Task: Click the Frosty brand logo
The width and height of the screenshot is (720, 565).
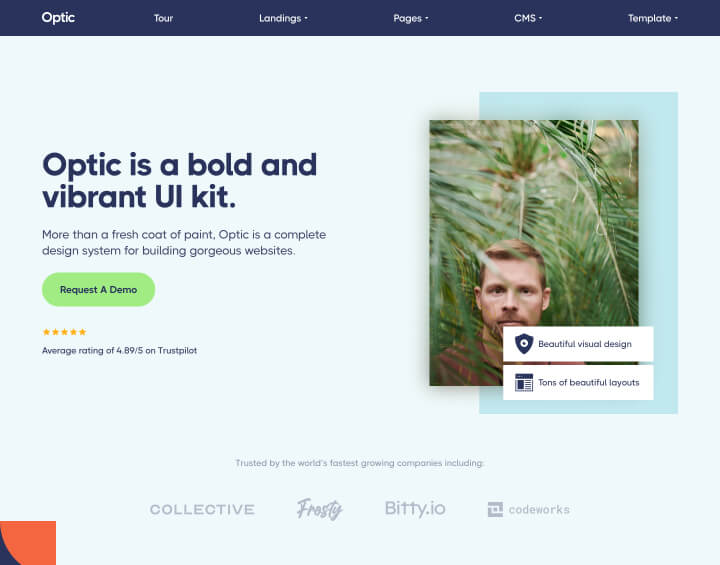Action: tap(320, 509)
